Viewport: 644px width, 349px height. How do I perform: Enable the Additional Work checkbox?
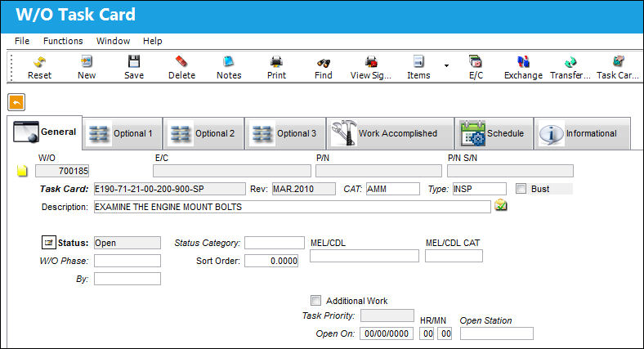(315, 301)
